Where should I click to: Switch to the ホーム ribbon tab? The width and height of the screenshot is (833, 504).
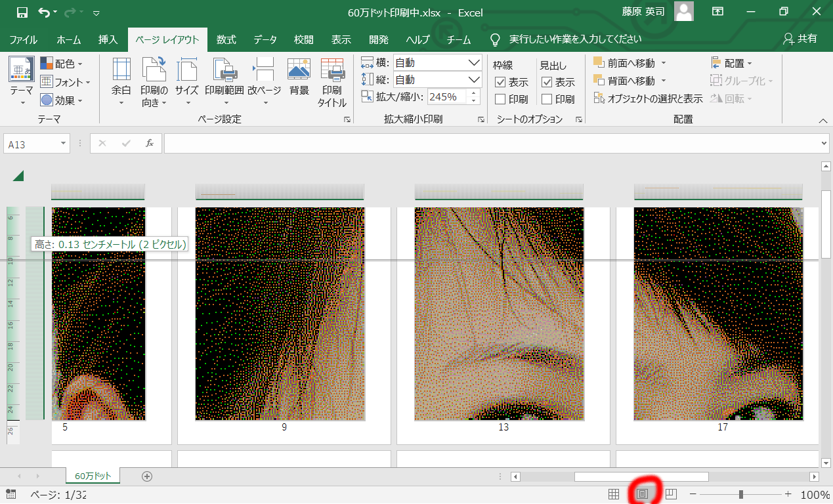69,39
